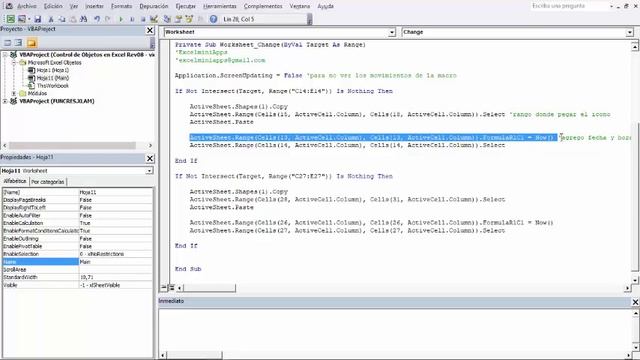This screenshot has height=360, width=640.
Task: Select ThisWorkbook in project tree
Action: point(53,86)
